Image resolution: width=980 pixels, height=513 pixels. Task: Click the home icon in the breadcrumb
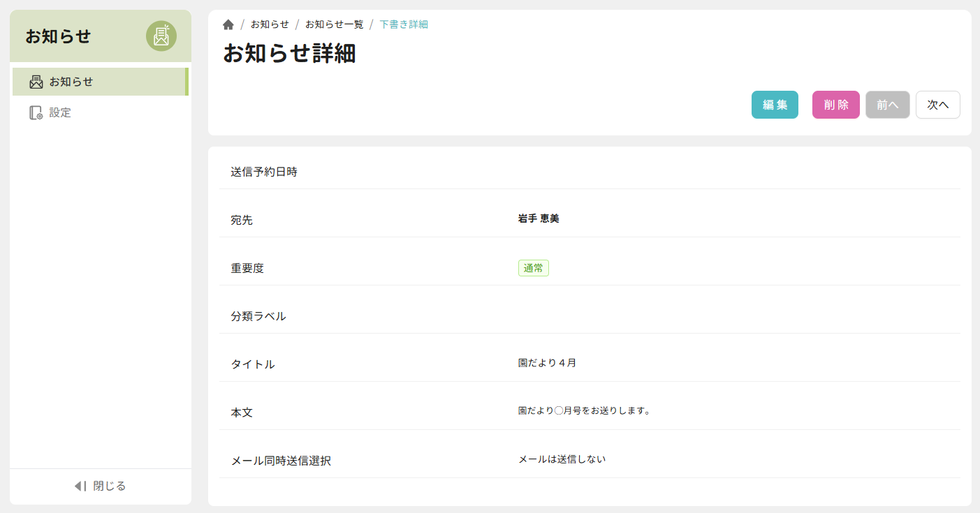(228, 24)
